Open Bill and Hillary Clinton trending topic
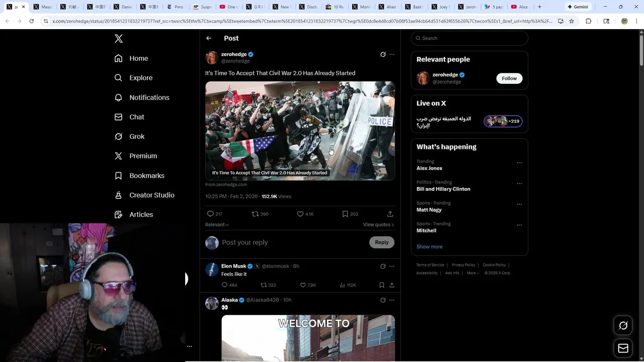 (x=443, y=189)
